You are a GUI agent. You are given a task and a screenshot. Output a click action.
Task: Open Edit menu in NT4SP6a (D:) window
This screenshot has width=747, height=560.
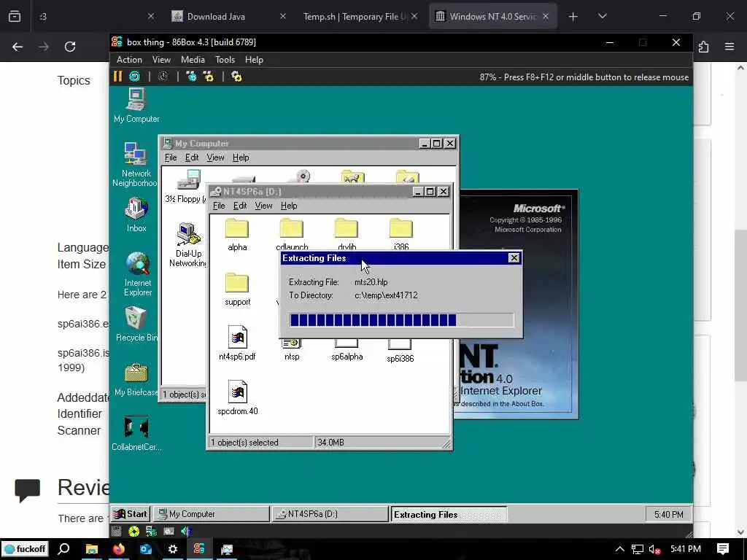(240, 206)
